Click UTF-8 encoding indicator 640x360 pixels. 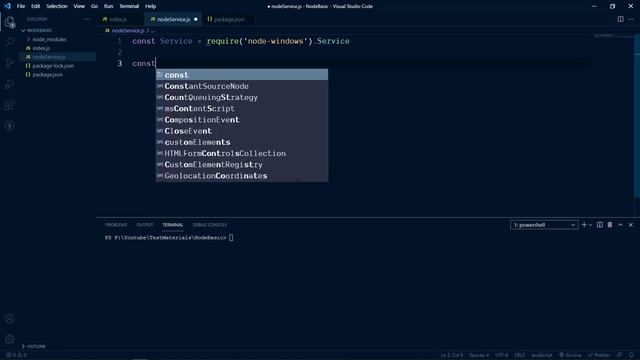pyautogui.click(x=502, y=355)
